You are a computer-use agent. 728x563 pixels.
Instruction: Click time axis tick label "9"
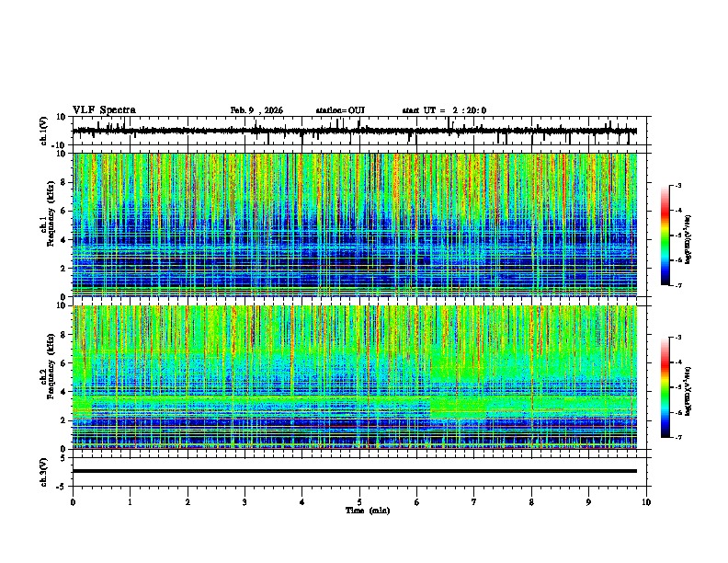point(588,502)
